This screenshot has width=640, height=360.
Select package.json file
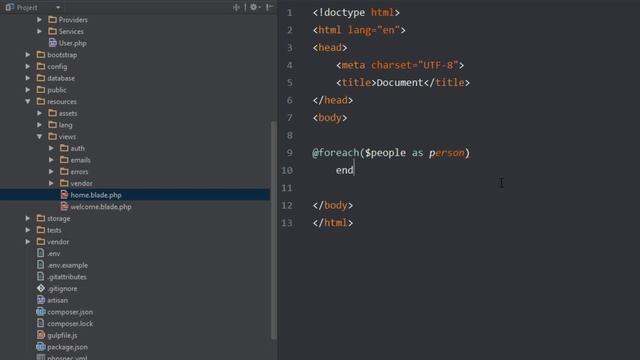click(67, 347)
